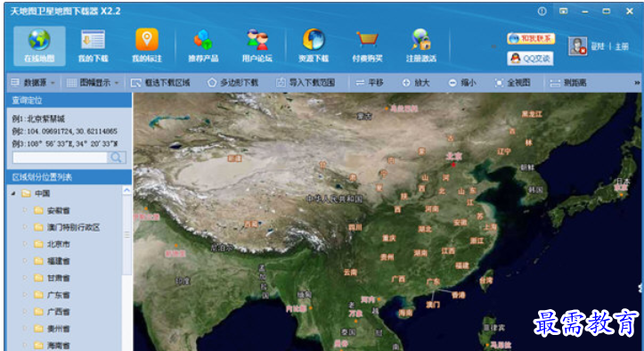The width and height of the screenshot is (644, 351).
Task: Click 中华人民共和国 label on the map
Action: click(335, 199)
